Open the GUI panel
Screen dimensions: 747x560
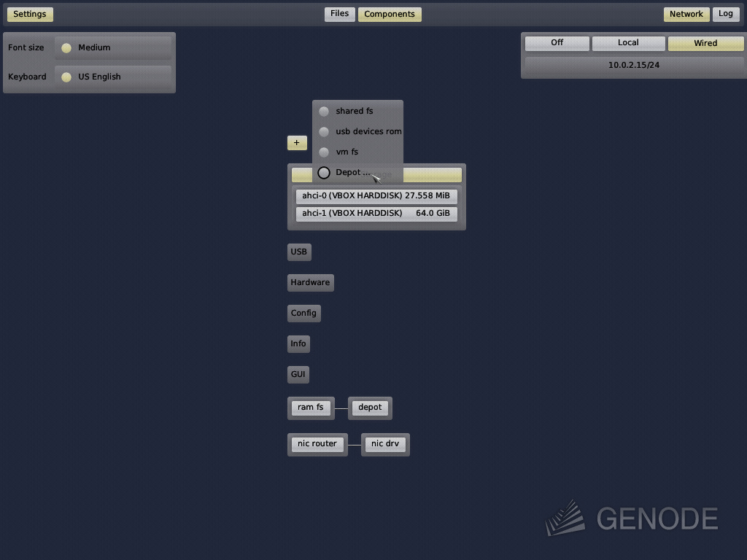(x=298, y=374)
